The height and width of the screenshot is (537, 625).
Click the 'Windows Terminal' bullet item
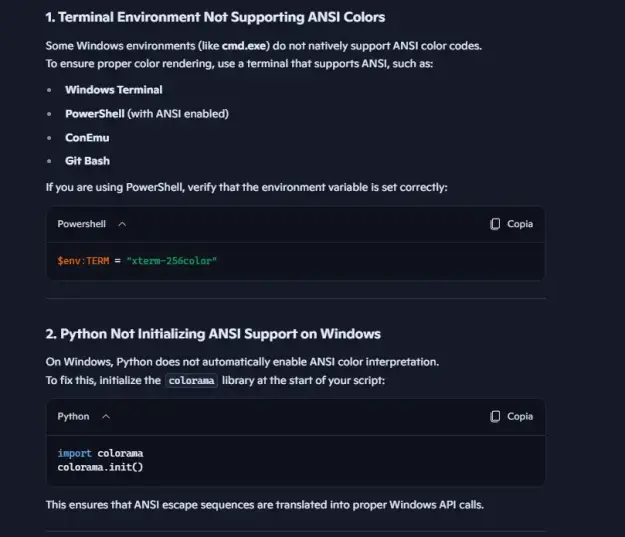click(114, 90)
